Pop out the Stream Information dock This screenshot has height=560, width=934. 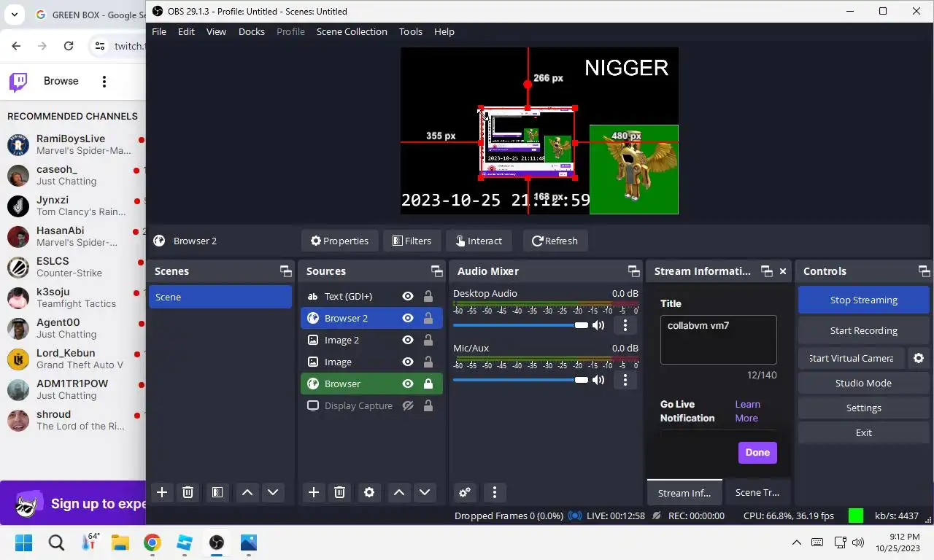767,271
